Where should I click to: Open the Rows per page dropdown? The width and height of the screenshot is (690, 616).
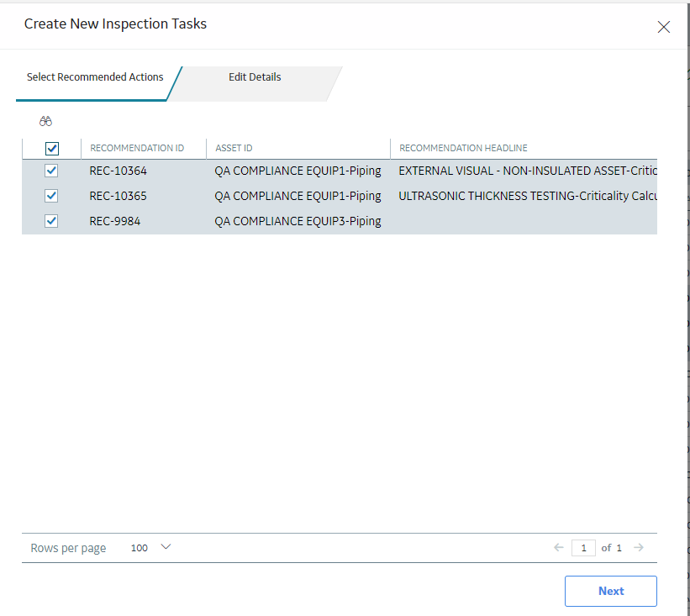pyautogui.click(x=151, y=548)
